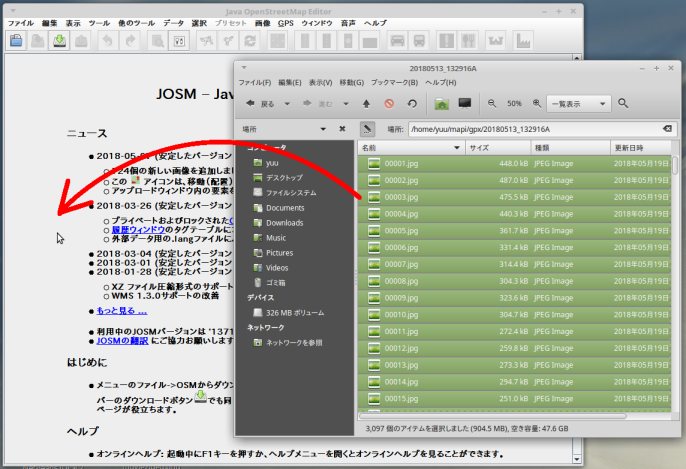Clear the location path field icon
The width and height of the screenshot is (686, 469).
667,129
